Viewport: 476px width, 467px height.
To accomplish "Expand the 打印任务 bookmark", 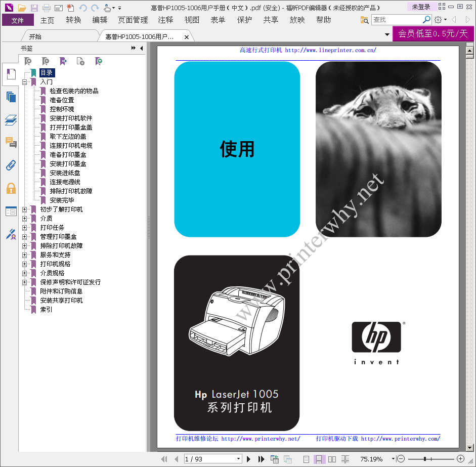I will (x=25, y=228).
